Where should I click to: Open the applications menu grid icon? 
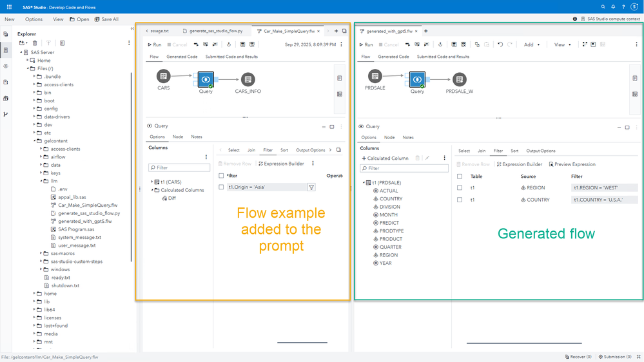[x=9, y=7]
